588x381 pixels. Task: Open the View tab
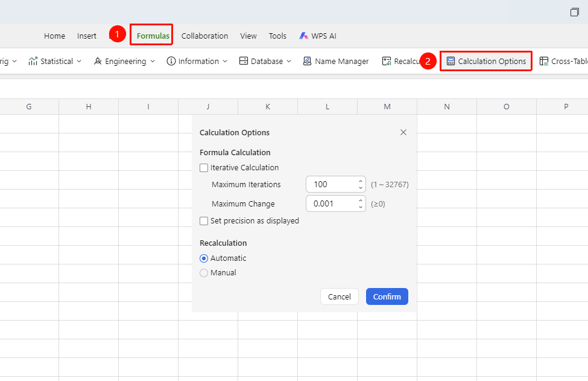pos(248,36)
